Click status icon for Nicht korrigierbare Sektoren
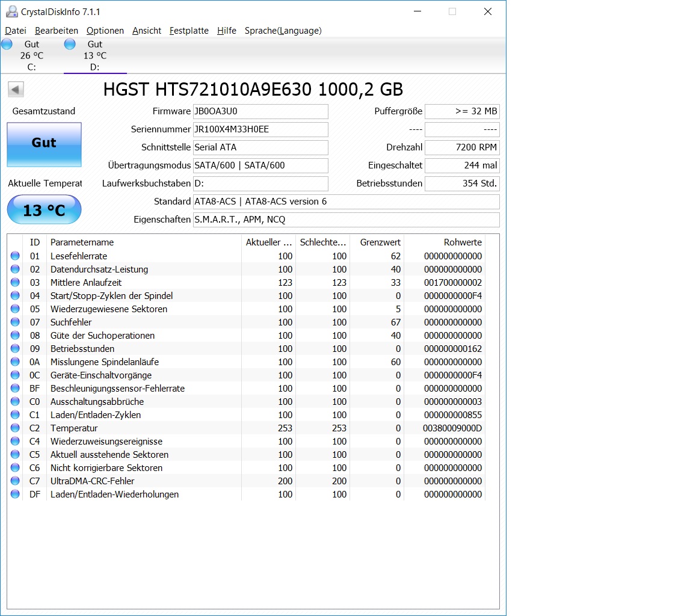Screen dimensions: 693x616 tap(15, 468)
